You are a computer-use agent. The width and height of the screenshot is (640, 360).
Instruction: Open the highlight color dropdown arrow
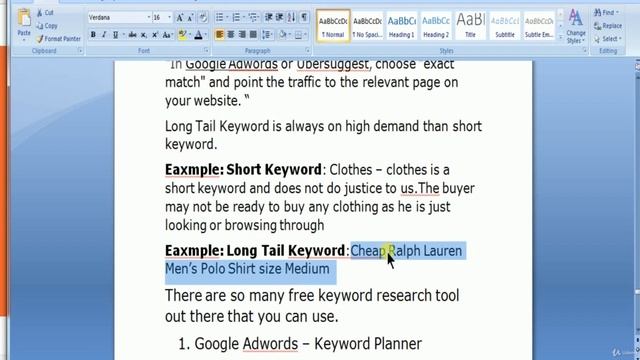(190, 35)
